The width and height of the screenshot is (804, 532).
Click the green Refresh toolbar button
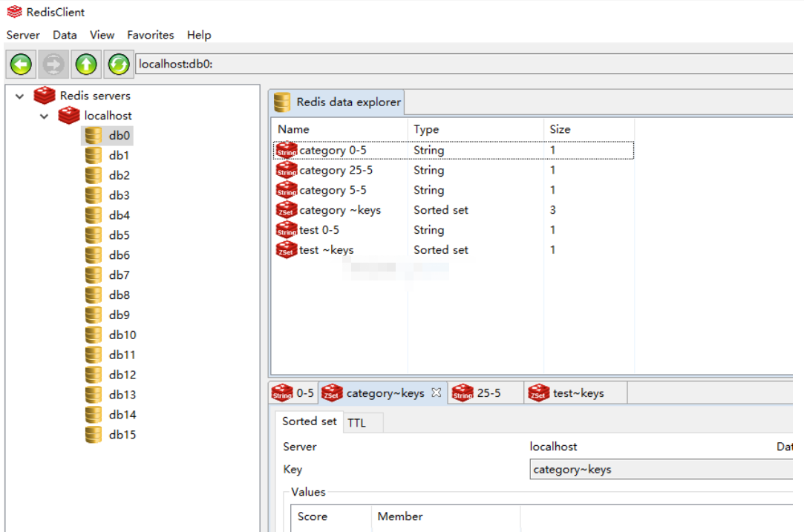pos(119,65)
